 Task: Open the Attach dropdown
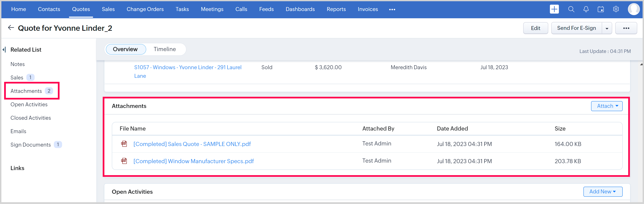(606, 106)
